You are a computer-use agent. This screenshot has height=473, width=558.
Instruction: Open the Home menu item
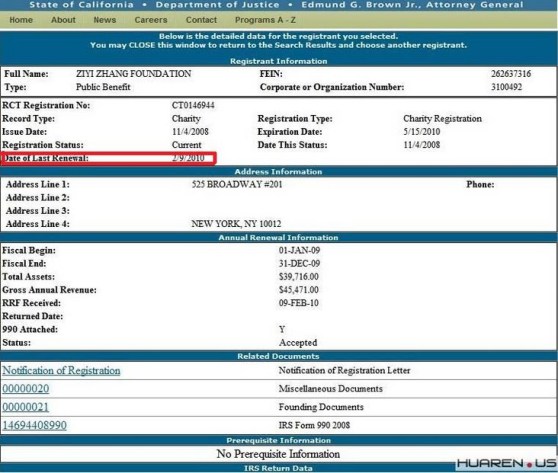pos(21,20)
